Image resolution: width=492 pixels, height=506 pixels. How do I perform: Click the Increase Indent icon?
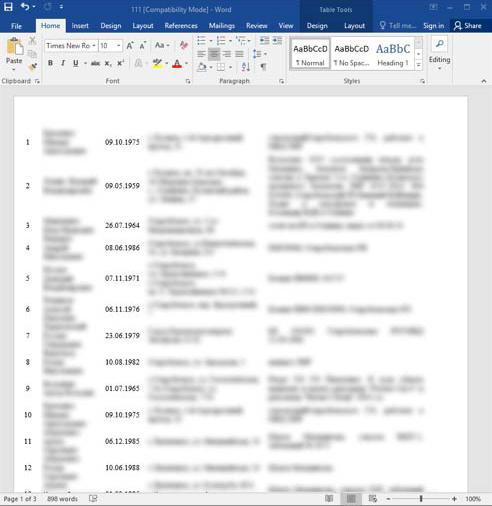(277, 41)
